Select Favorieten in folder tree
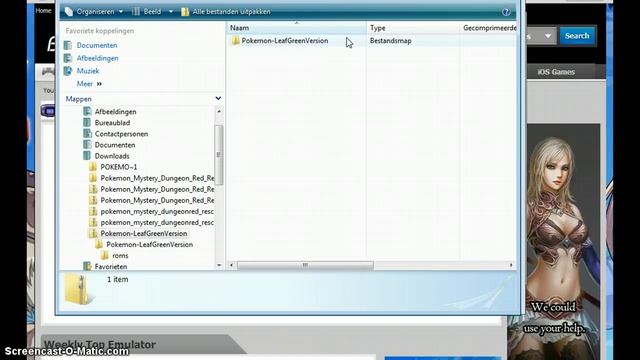Screen dimensions: 640x360 pyautogui.click(x=111, y=266)
